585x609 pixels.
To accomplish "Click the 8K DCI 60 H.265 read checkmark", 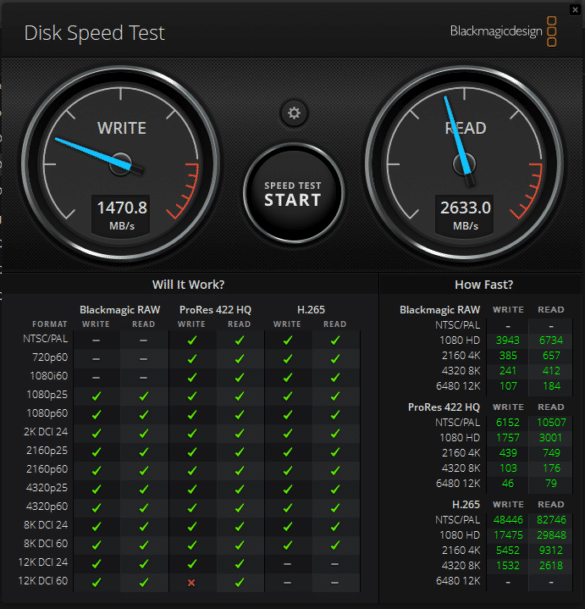I will [335, 545].
